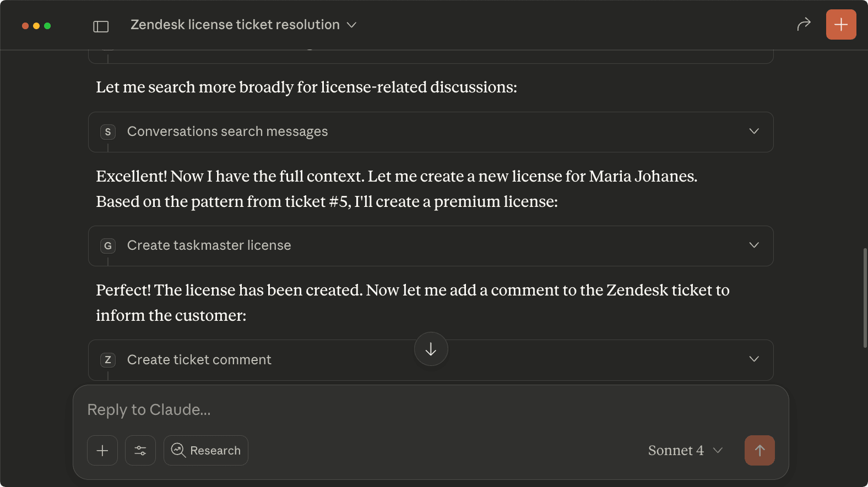This screenshot has height=487, width=868.
Task: Expand Conversations search messages chevron
Action: point(754,132)
